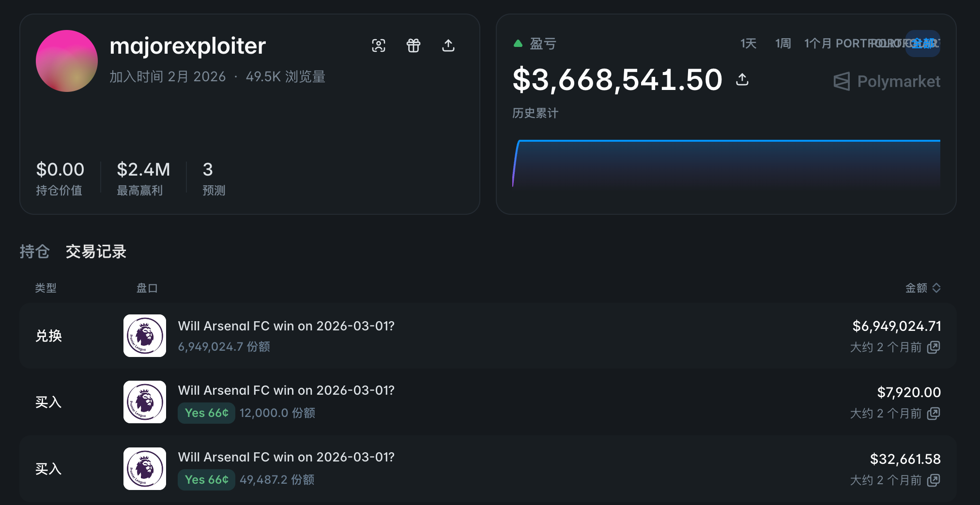Screen dimensions: 980x505
Task: Select the Polymarket logo icon
Action: [x=842, y=81]
